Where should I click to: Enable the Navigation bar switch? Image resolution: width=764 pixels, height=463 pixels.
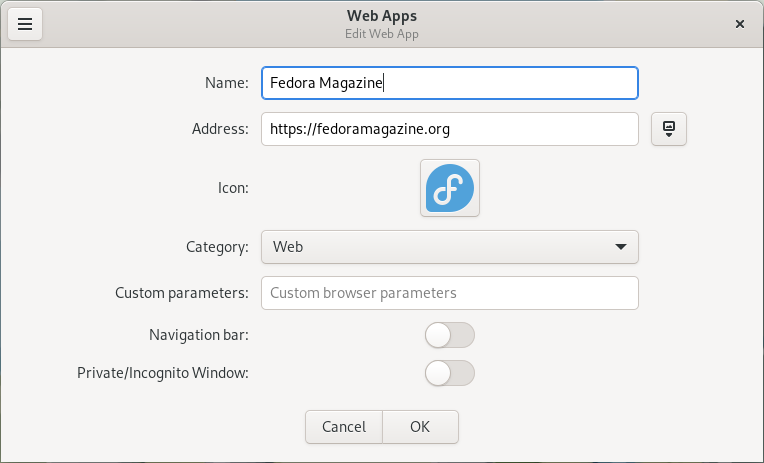[449, 335]
